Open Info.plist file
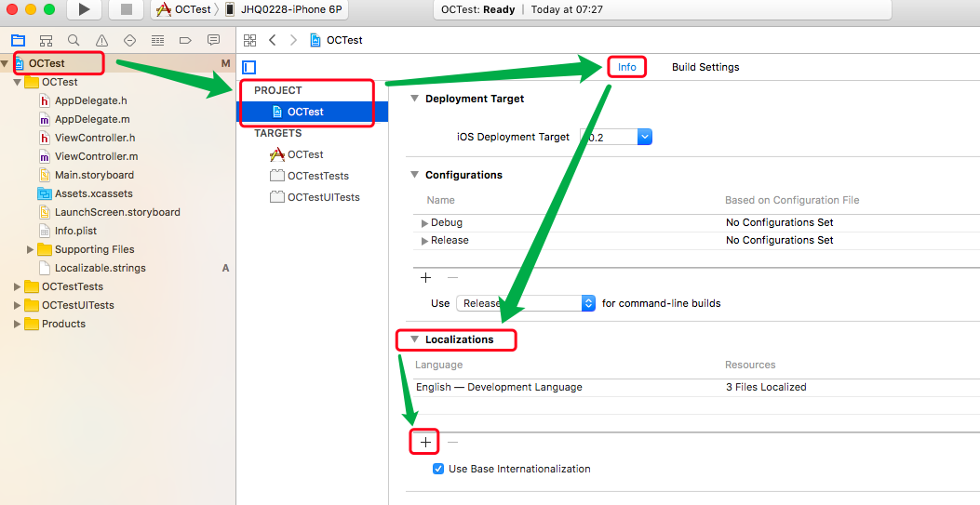The width and height of the screenshot is (980, 505). pos(75,231)
